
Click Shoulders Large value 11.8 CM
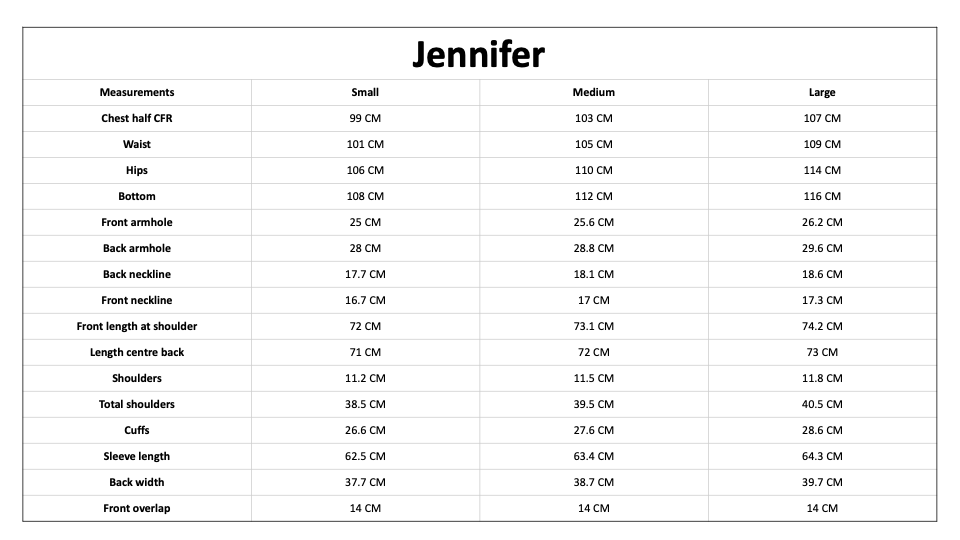(822, 378)
